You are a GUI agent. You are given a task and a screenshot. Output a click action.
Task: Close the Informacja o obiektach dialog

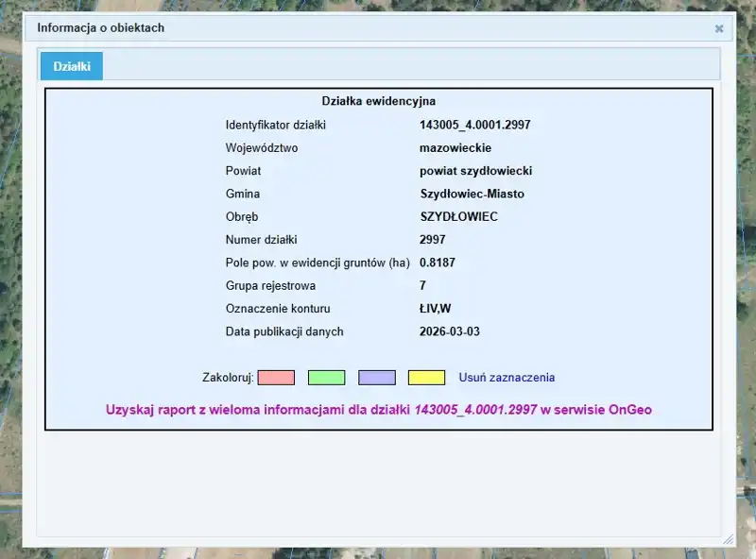719,28
